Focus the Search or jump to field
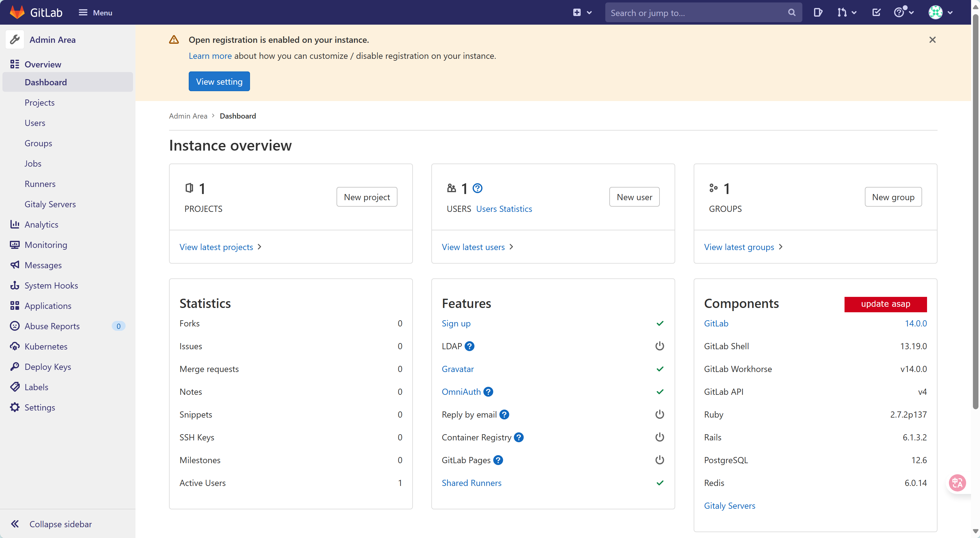The height and width of the screenshot is (538, 980). tap(703, 13)
